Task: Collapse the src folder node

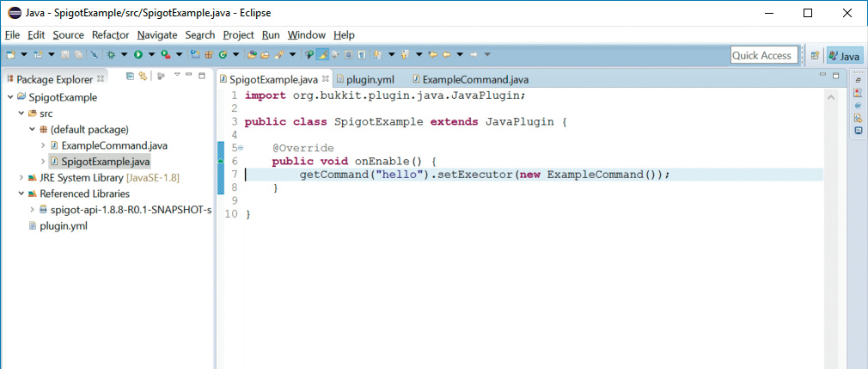Action: click(21, 113)
